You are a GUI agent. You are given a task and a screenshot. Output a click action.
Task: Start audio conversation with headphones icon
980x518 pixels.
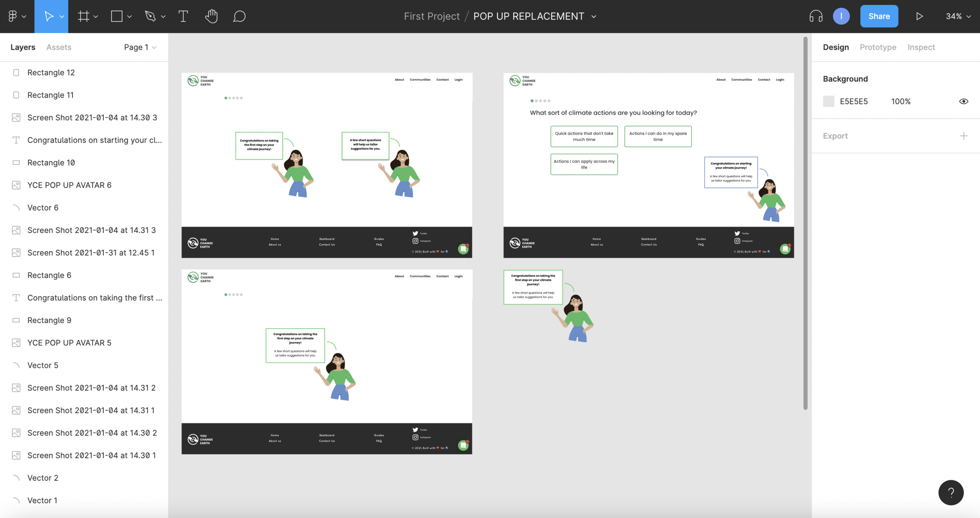point(816,16)
